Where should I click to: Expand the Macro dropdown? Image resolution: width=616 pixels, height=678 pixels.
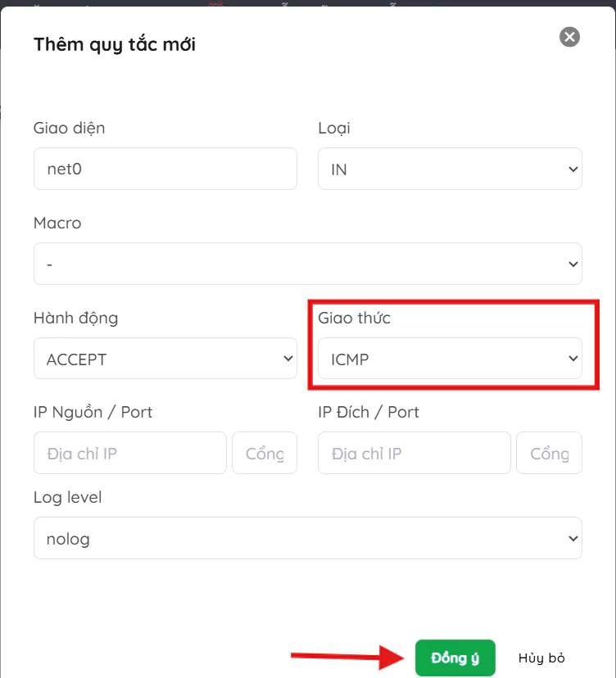(307, 264)
